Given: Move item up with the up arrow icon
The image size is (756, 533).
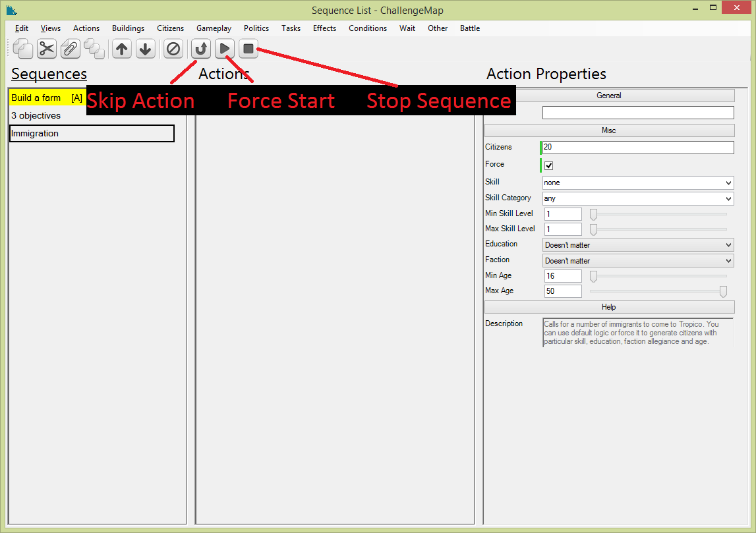Looking at the screenshot, I should [x=122, y=49].
